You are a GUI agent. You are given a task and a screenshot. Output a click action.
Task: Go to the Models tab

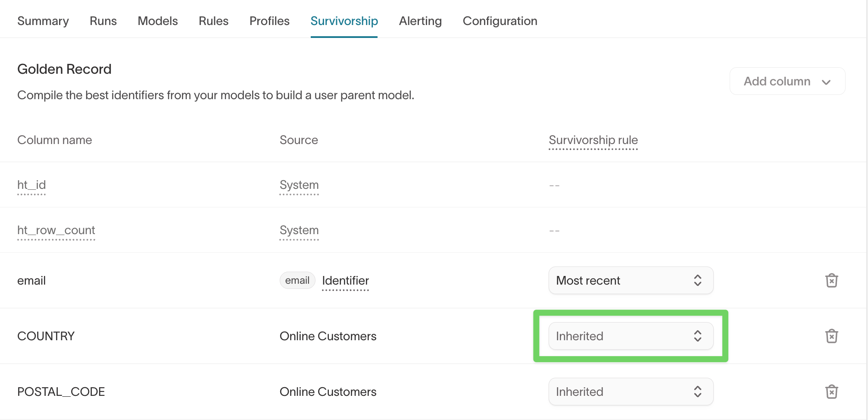(158, 21)
